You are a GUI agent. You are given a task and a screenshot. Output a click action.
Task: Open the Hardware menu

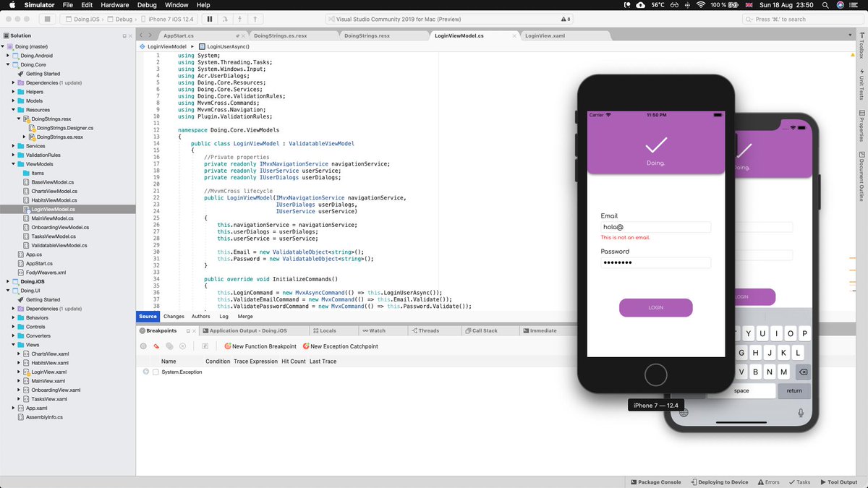coord(116,5)
